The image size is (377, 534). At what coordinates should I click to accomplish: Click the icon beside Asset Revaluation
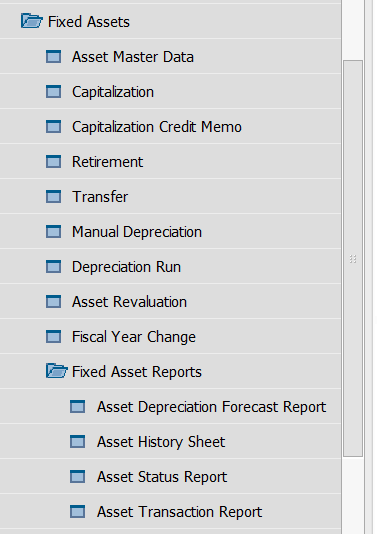click(x=53, y=301)
